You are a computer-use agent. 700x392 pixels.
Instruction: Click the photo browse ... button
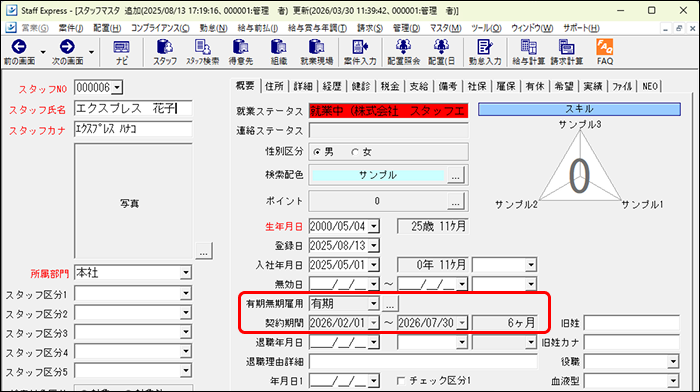[x=204, y=251]
